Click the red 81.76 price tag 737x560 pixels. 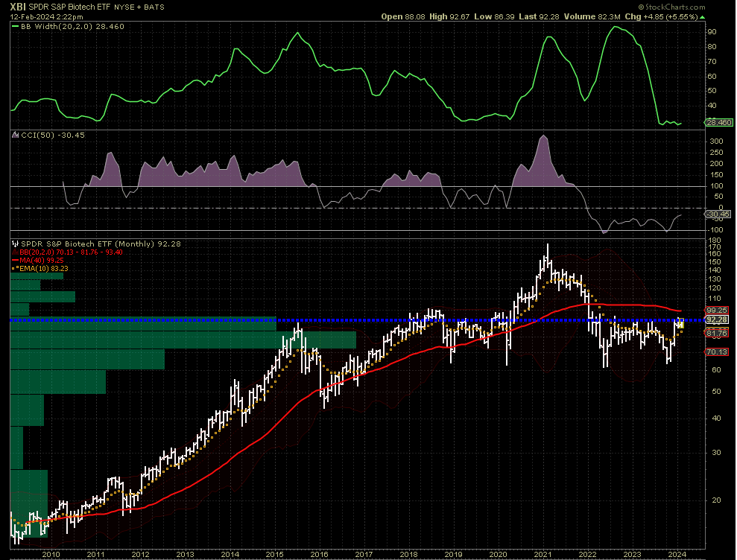click(717, 333)
